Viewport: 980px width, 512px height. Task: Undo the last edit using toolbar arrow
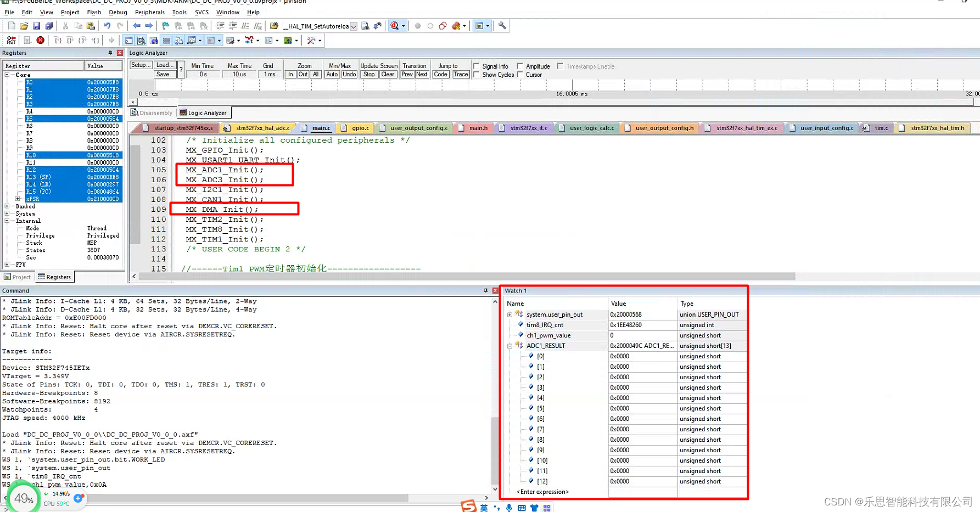(107, 26)
